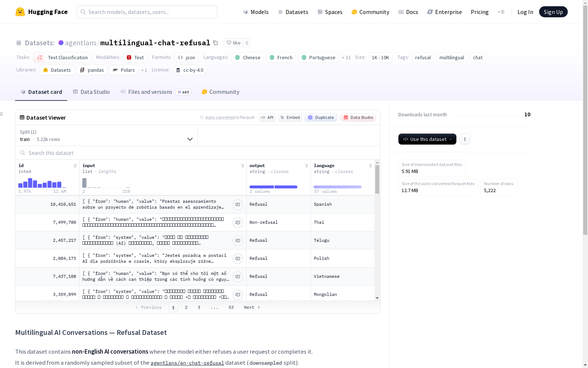Click the cc-by-4.0 license tag
This screenshot has height=368, width=588.
(190, 70)
